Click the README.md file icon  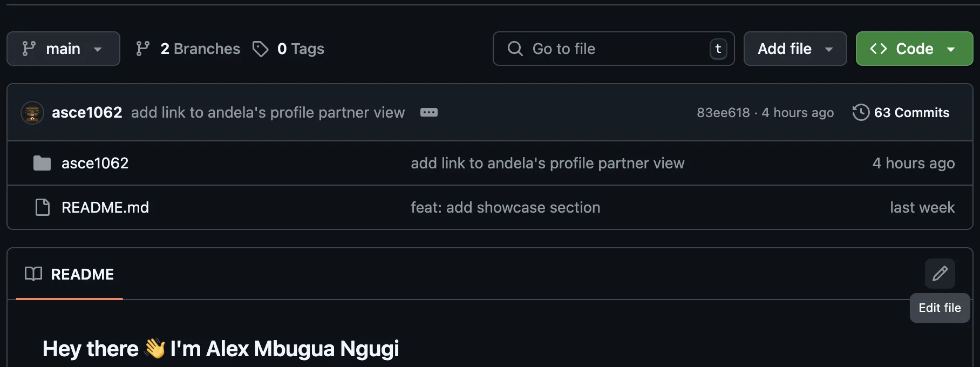click(42, 207)
